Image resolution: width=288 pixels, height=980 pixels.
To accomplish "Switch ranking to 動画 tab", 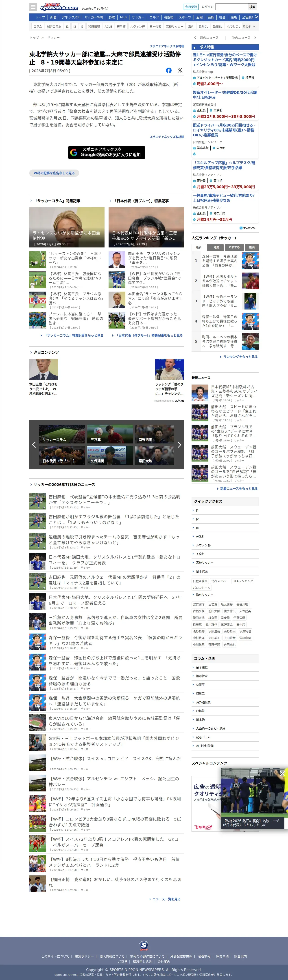I will [252, 247].
